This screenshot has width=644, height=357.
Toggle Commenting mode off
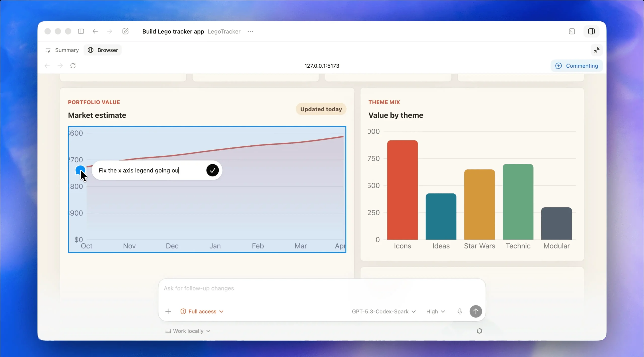point(577,66)
